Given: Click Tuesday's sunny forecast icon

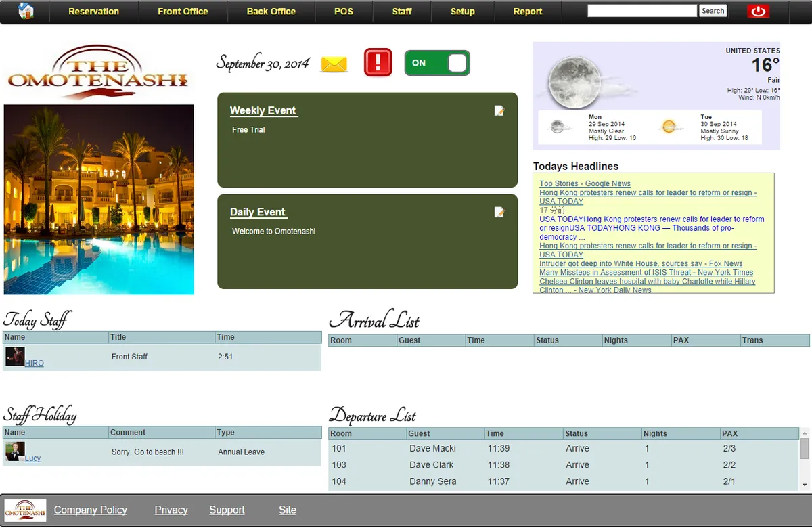Looking at the screenshot, I should click(669, 127).
